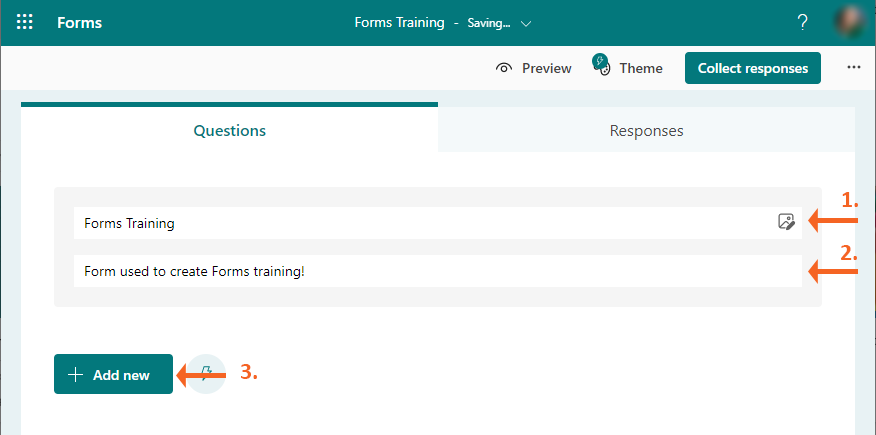Go to Forms home via header link
This screenshot has height=435, width=876.
pyautogui.click(x=79, y=22)
